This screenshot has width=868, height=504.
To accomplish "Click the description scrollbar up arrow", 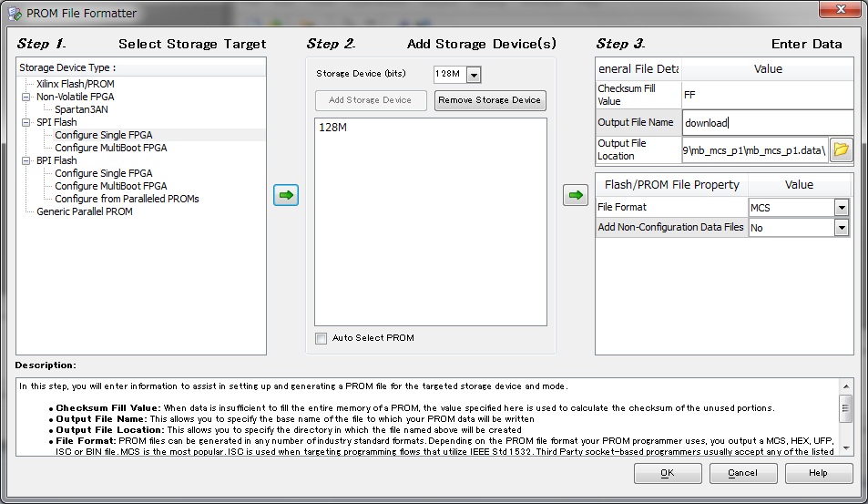I will (x=845, y=386).
